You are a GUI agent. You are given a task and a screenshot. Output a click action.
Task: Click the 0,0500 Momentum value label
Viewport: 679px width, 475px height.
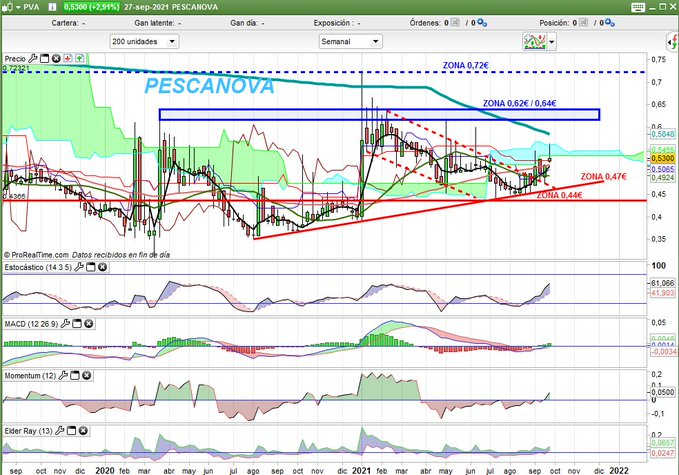pyautogui.click(x=662, y=392)
